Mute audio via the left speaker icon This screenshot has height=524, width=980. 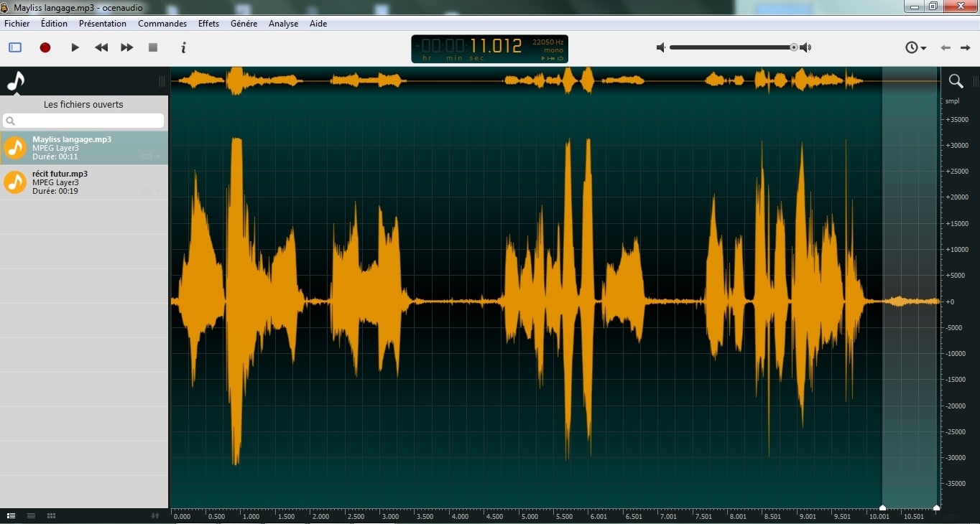pos(660,47)
